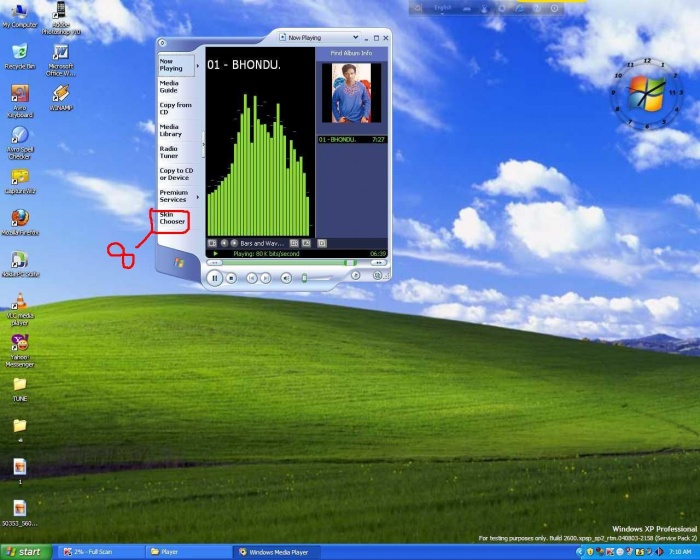Open the TUNE folder
700x560 pixels.
point(20,389)
